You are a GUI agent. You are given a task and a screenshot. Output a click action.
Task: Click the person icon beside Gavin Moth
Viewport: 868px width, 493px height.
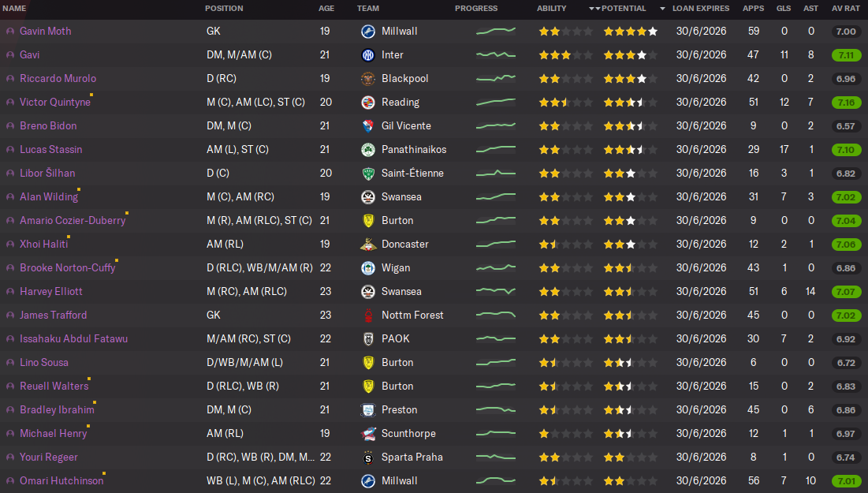[9, 32]
